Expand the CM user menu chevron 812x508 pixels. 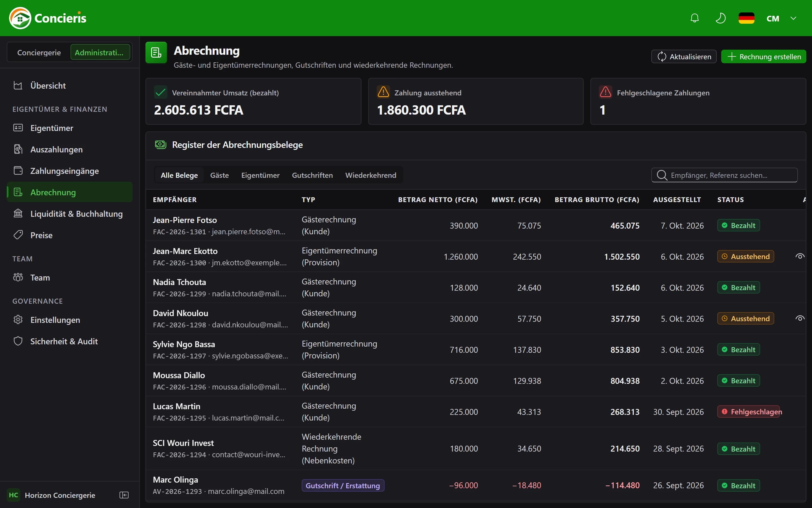(x=793, y=18)
